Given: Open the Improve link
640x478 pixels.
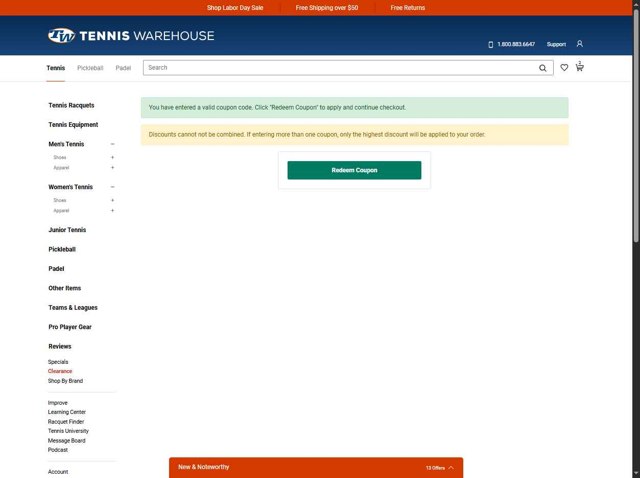Looking at the screenshot, I should coord(58,403).
